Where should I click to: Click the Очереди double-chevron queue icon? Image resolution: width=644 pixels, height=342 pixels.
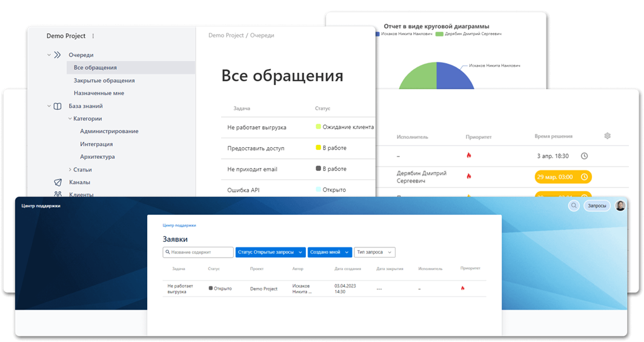point(58,55)
